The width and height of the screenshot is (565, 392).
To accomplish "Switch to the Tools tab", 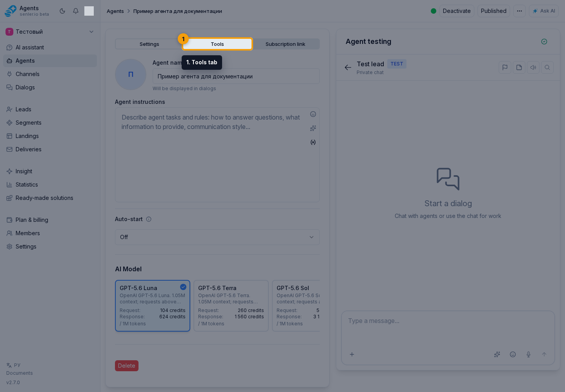I will 217,44.
